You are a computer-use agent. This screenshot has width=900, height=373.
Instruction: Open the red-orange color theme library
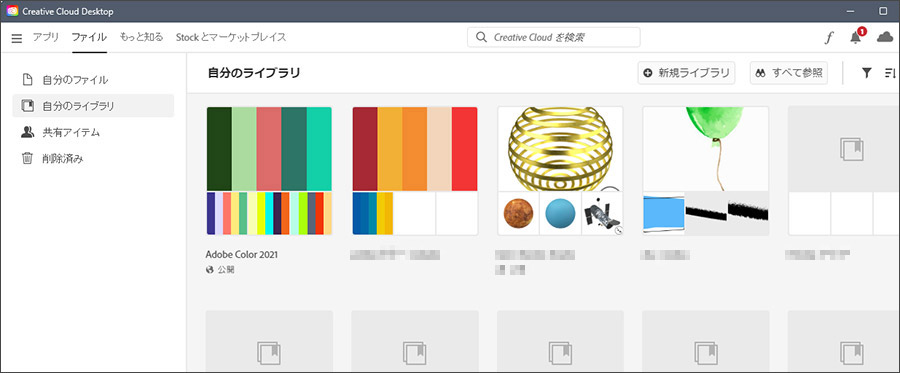415,171
